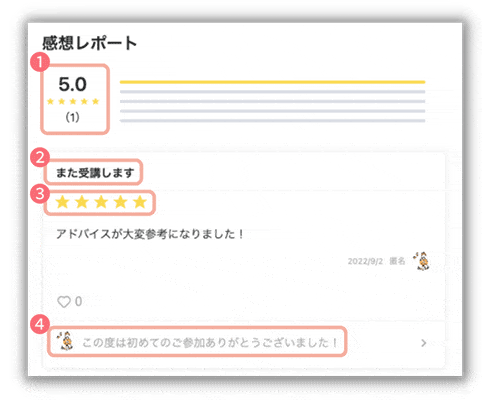Viewport: 490px width, 400px height.
Task: Click red annotation badge number 3
Action: click(40, 194)
